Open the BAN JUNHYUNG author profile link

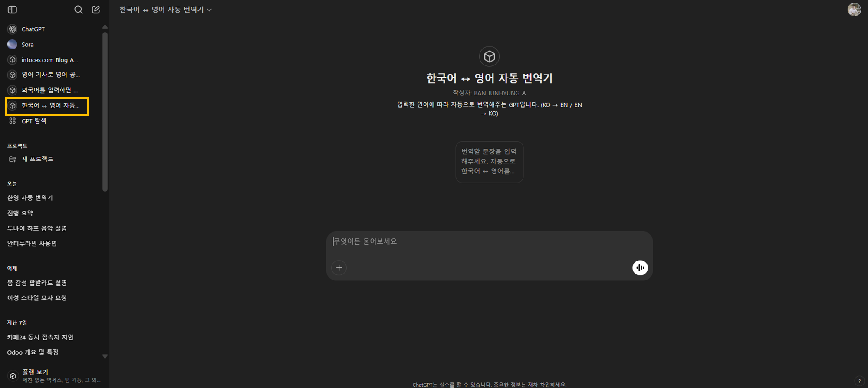click(x=500, y=93)
